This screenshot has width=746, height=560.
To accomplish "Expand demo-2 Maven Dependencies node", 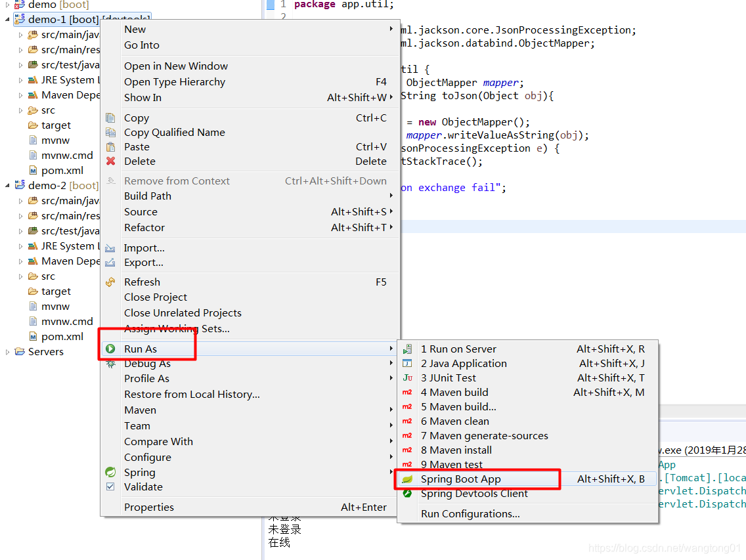I will click(20, 262).
